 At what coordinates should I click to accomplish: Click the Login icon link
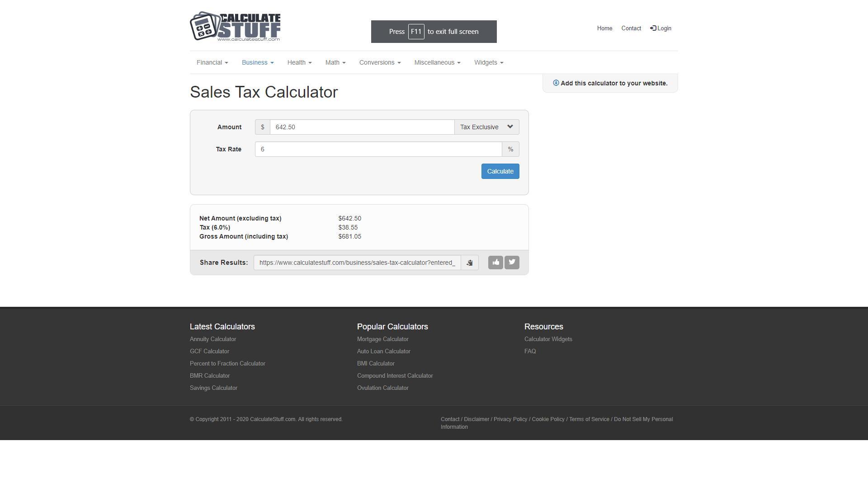pyautogui.click(x=660, y=28)
